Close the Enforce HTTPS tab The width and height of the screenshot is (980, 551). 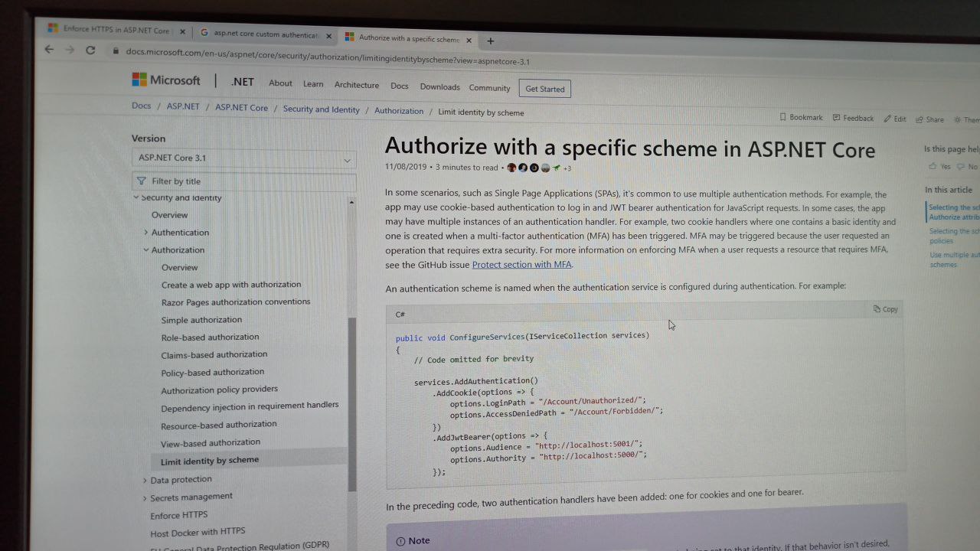tap(182, 32)
